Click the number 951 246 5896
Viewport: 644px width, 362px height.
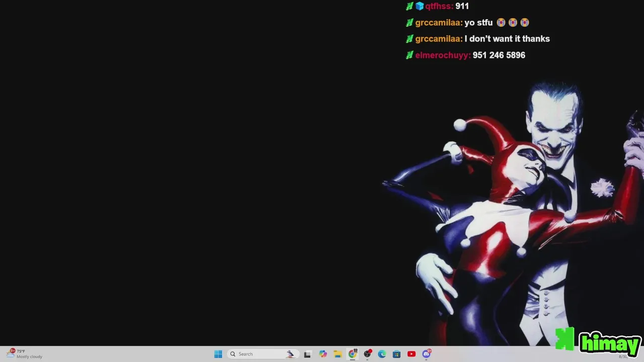[x=499, y=55]
